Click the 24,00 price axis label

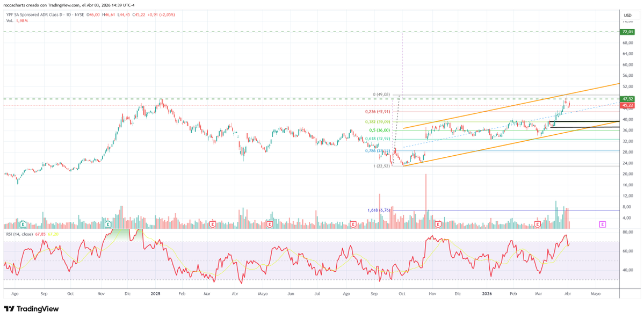(x=627, y=163)
